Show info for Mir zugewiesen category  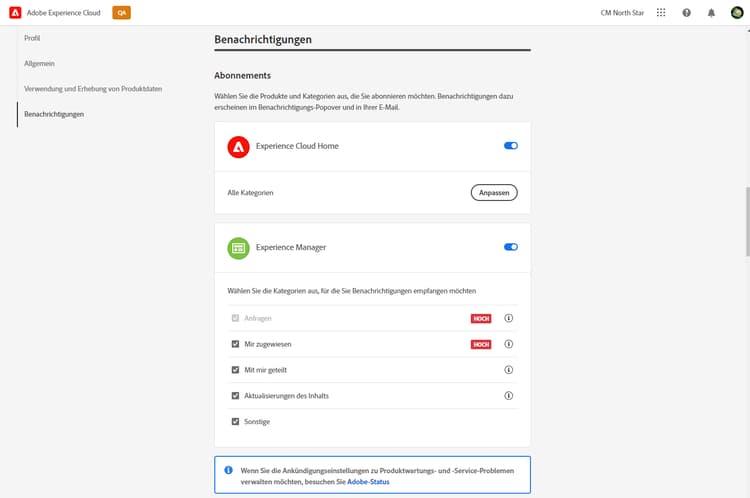click(x=508, y=344)
